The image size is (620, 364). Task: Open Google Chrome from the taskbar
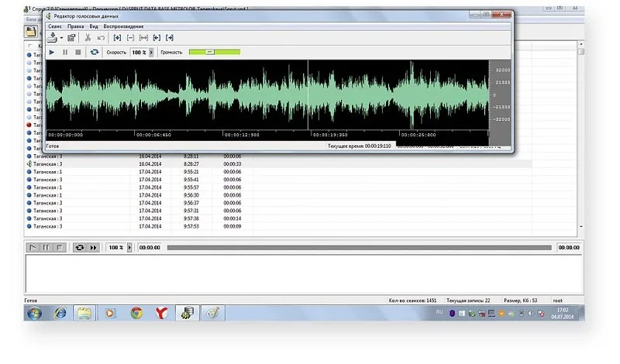click(136, 313)
